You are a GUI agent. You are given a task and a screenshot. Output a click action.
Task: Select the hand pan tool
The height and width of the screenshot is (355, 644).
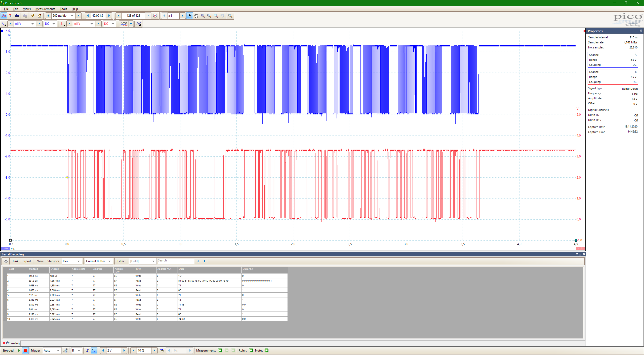coord(196,15)
